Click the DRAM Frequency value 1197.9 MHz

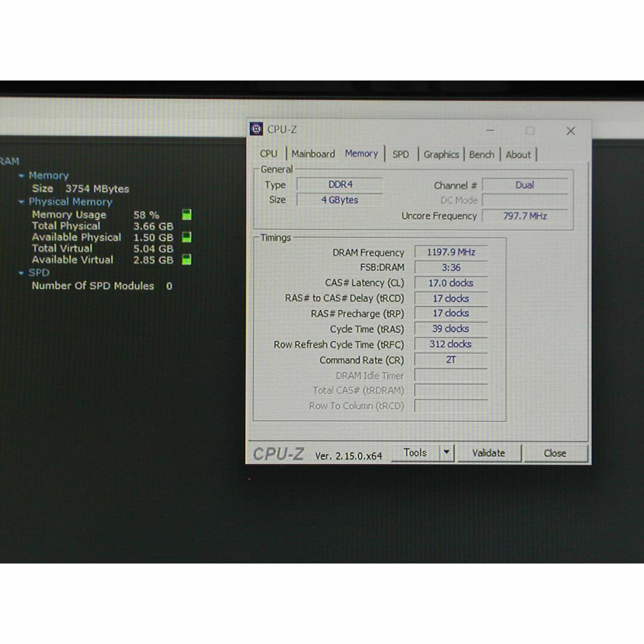coord(451,252)
